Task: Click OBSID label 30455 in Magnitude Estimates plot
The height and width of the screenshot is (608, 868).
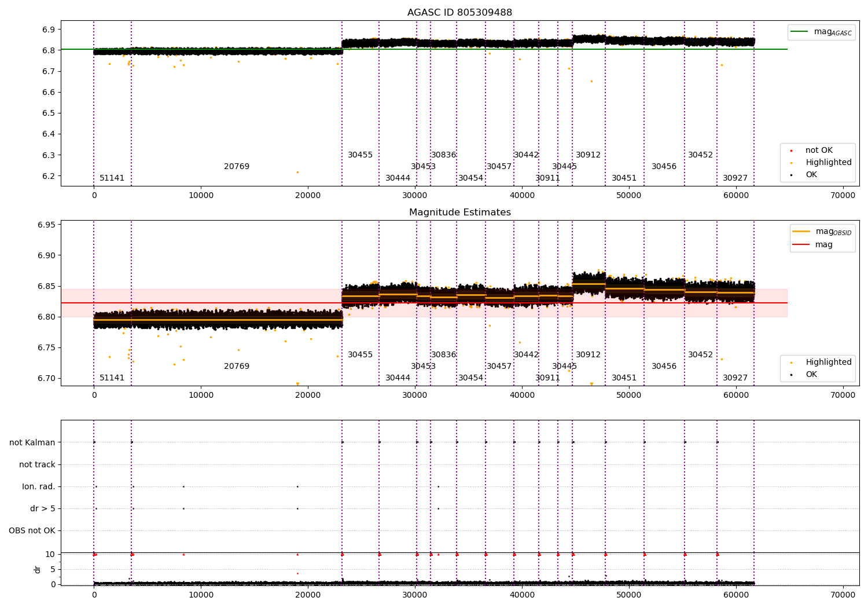Action: pos(360,355)
